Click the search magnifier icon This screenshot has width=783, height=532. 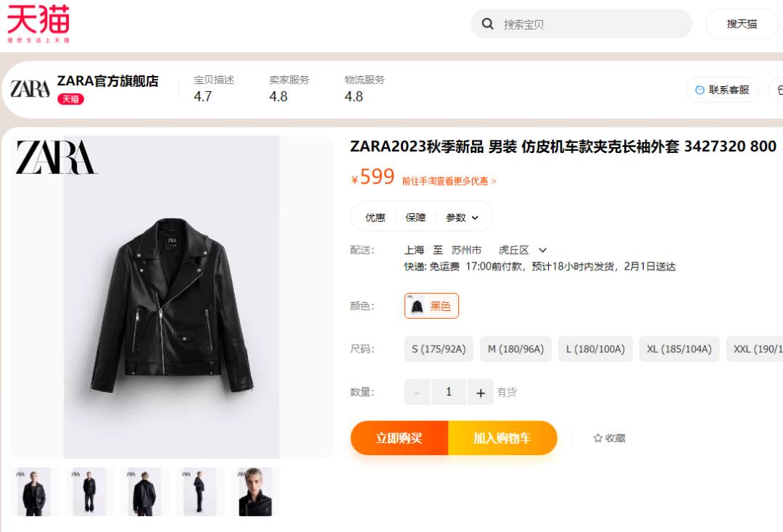[487, 23]
